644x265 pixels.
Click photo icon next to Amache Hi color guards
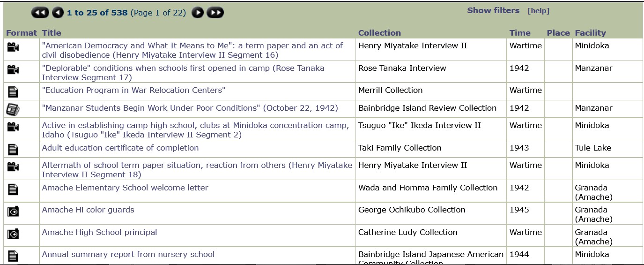click(x=13, y=212)
